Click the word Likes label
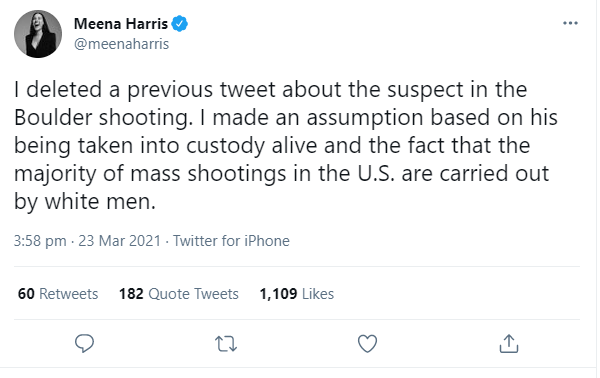Viewport: 600px width, 378px height. [318, 294]
